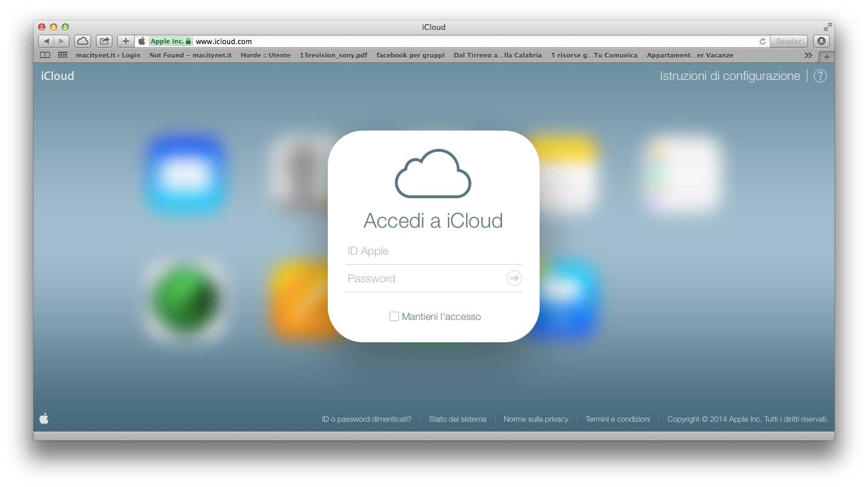Open iCloud Tabs from the cloud toolbar button

point(83,41)
